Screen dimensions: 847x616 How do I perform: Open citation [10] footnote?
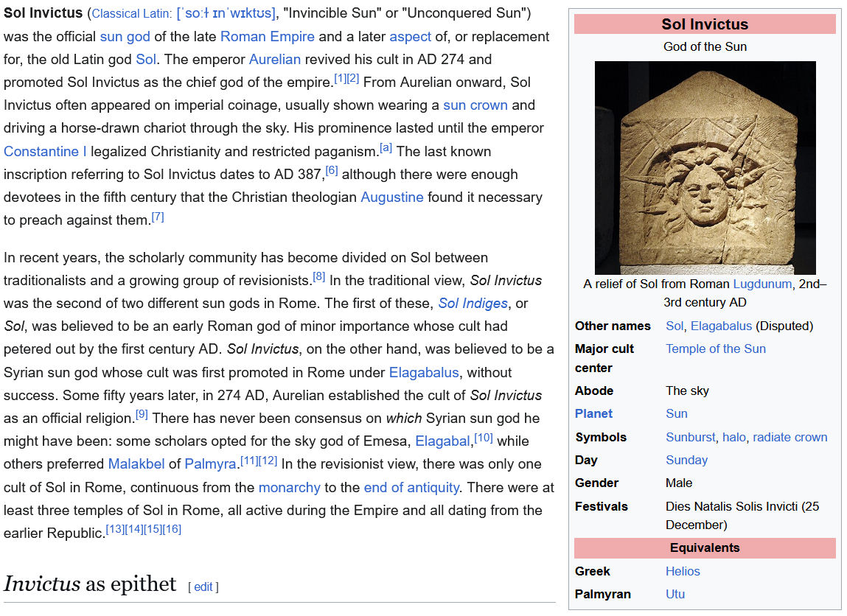(x=484, y=438)
